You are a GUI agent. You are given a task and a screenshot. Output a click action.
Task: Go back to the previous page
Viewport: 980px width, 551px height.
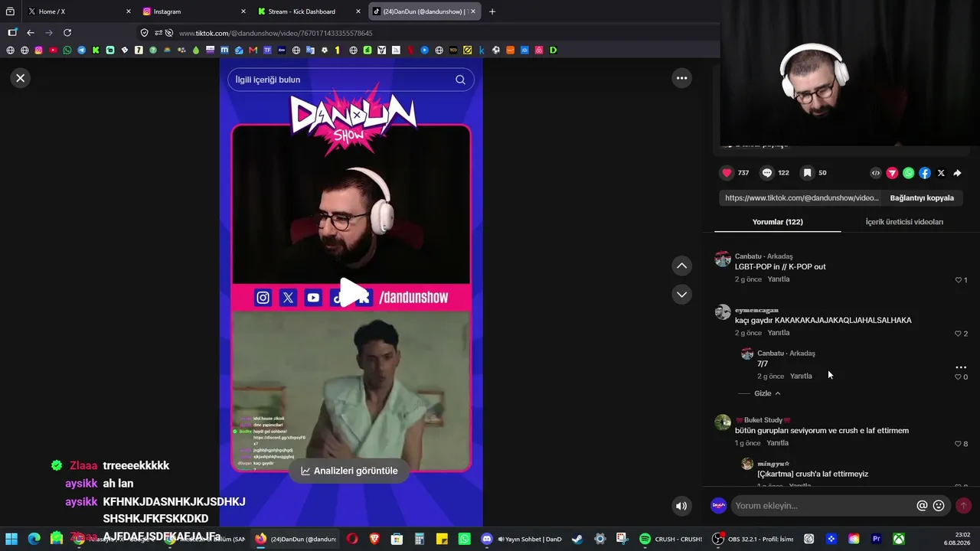click(x=31, y=33)
